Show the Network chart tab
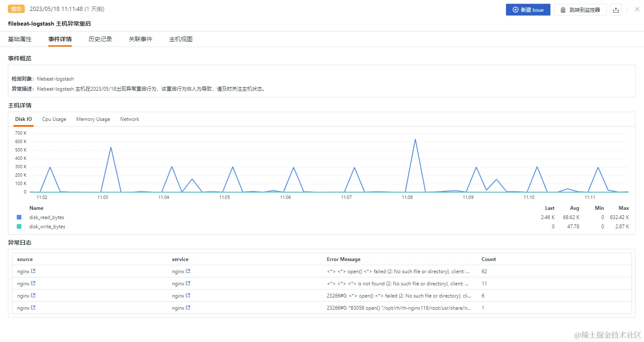This screenshot has height=342, width=644. [x=130, y=119]
